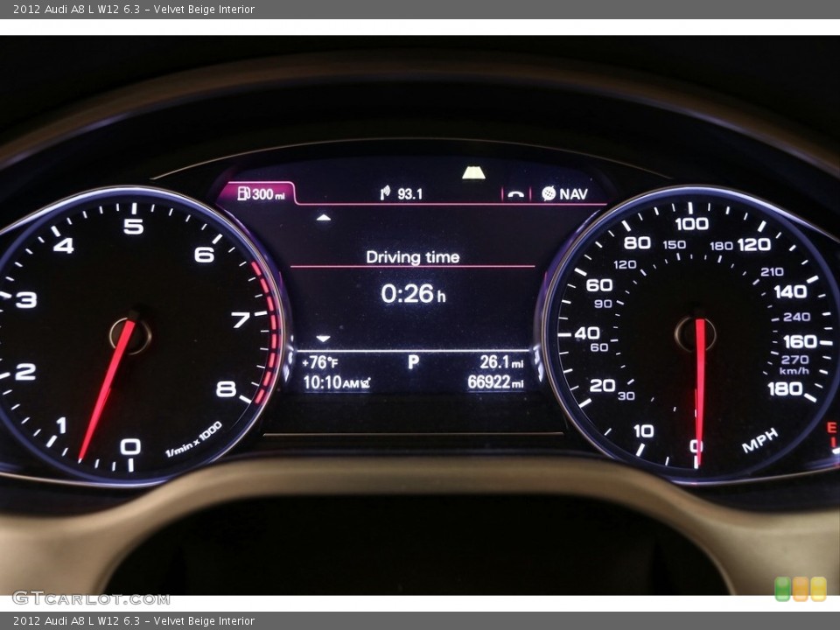Select the fuel range 300 mi tab
The height and width of the screenshot is (630, 840).
[257, 193]
